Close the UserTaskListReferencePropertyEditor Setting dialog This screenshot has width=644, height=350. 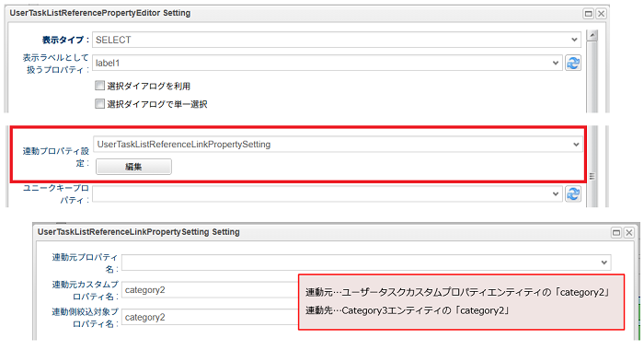click(x=602, y=14)
